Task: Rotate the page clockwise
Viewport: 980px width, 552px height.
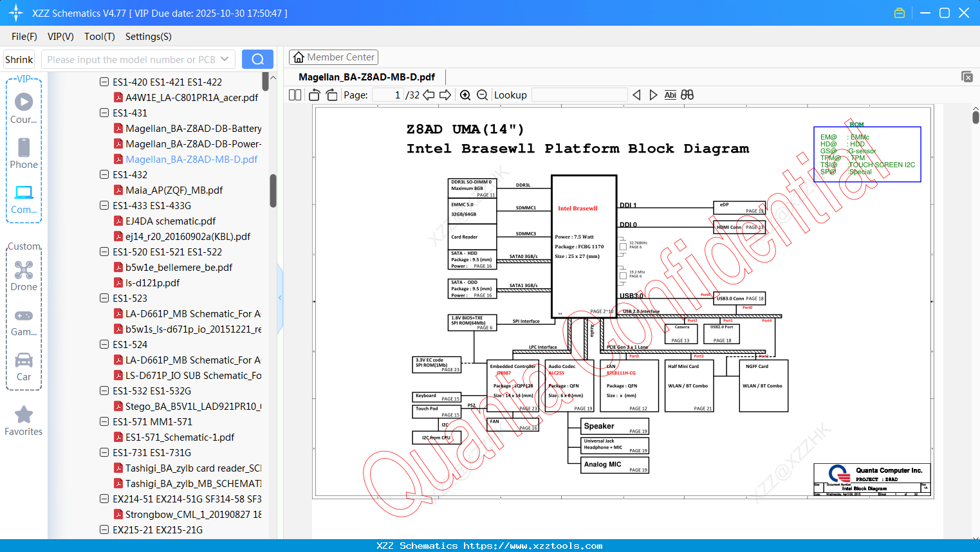Action: [x=332, y=95]
